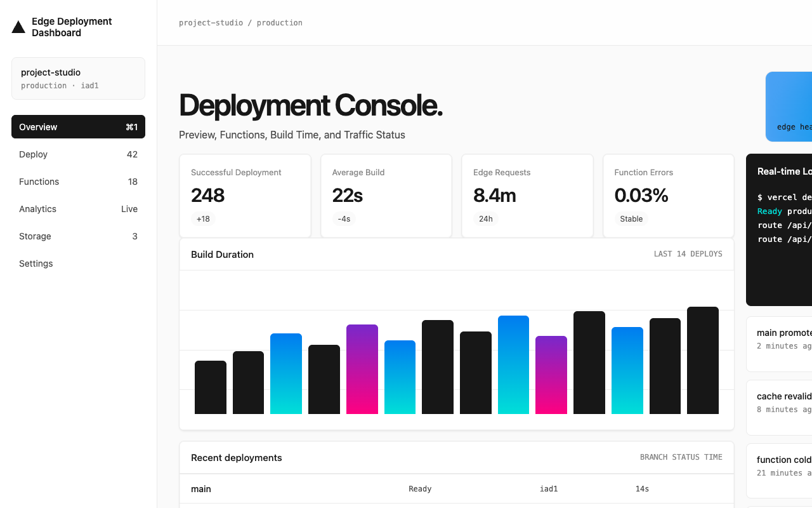Open the Overview section

78,127
